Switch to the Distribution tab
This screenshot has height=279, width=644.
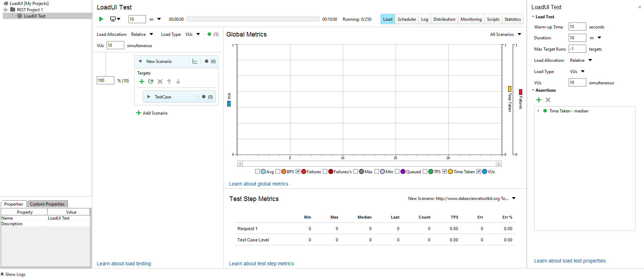tap(444, 19)
